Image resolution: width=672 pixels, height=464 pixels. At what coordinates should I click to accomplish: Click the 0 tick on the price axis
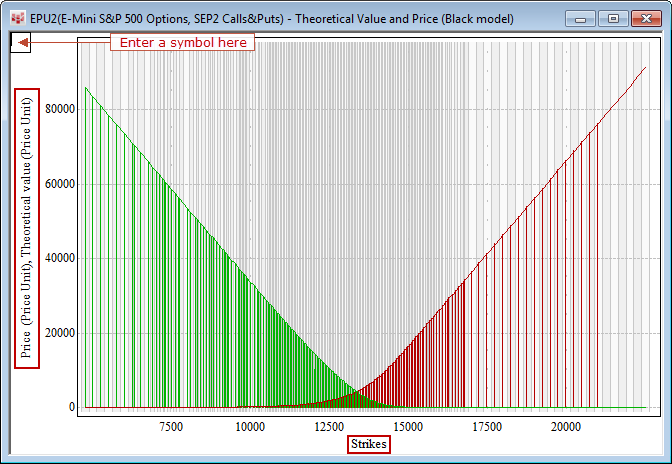pyautogui.click(x=71, y=407)
